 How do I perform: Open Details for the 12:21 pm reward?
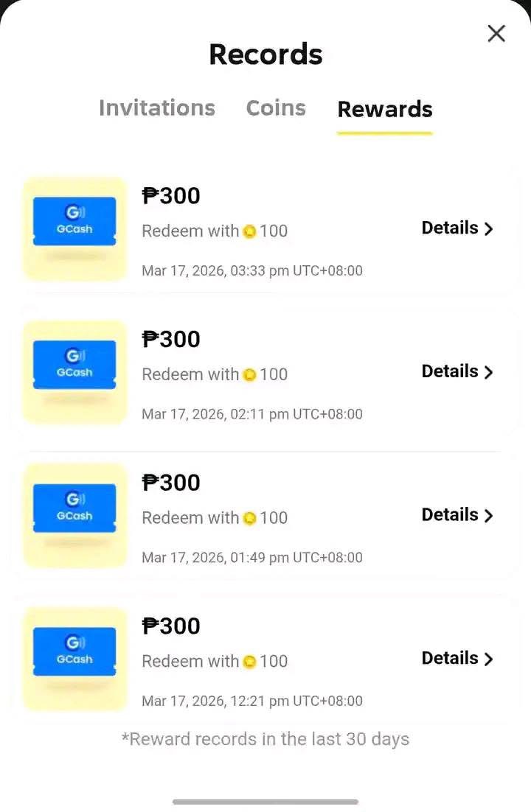click(x=457, y=658)
